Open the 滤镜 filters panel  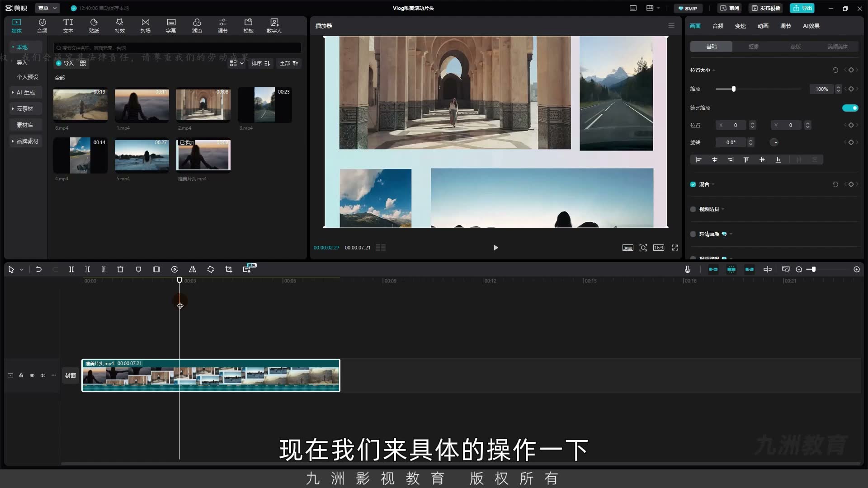point(197,26)
